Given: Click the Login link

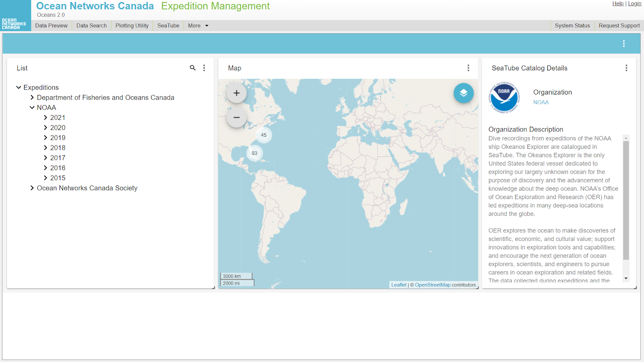Looking at the screenshot, I should pos(634,4).
